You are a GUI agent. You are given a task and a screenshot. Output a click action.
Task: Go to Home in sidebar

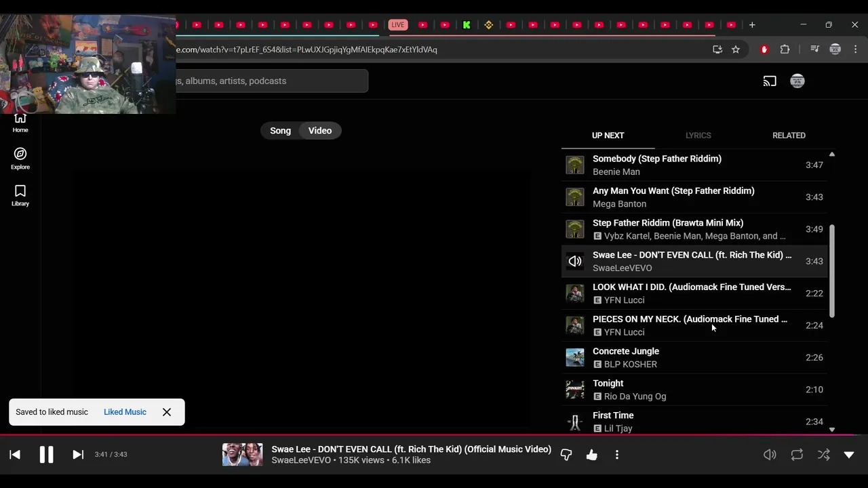pyautogui.click(x=20, y=122)
